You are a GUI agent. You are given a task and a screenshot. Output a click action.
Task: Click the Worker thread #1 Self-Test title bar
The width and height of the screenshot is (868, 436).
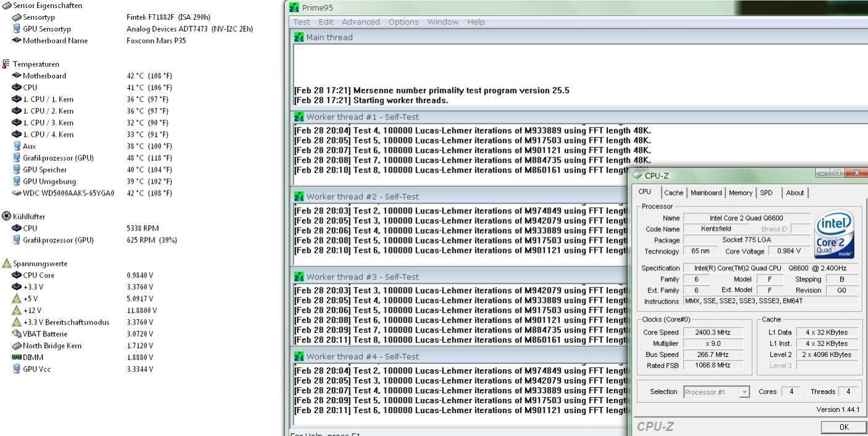coord(580,117)
